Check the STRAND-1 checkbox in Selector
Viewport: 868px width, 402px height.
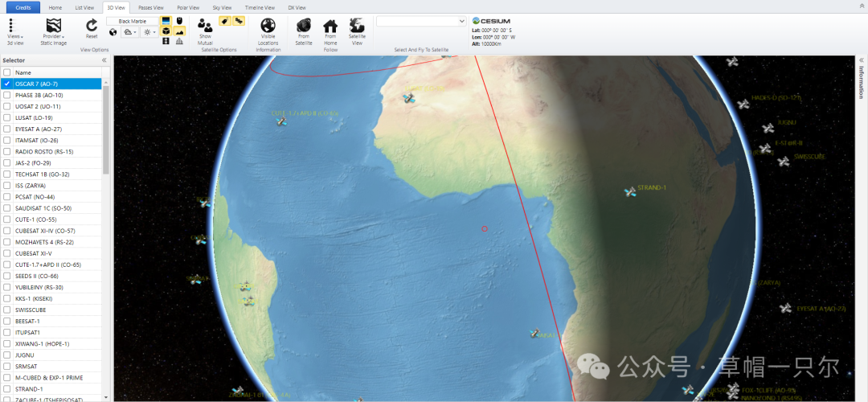(x=6, y=388)
